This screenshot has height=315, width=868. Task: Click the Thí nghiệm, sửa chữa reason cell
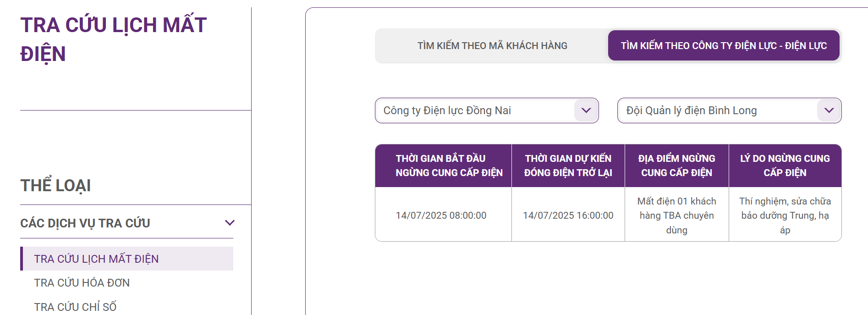[785, 216]
